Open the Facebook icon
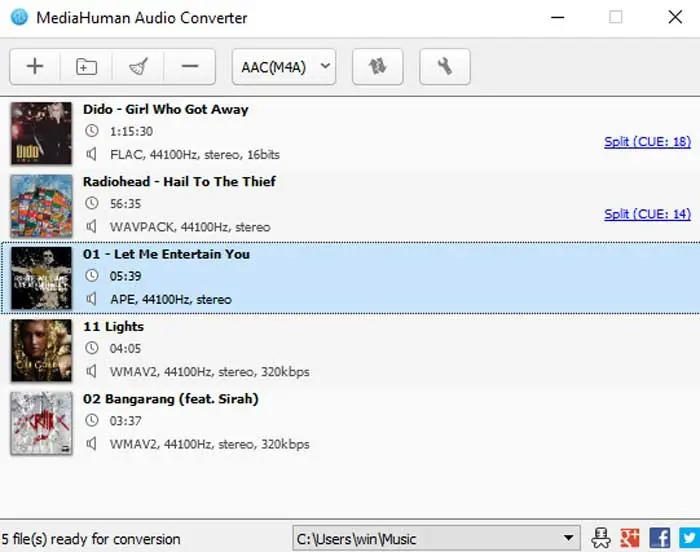Image resolution: width=700 pixels, height=552 pixels. 659,538
